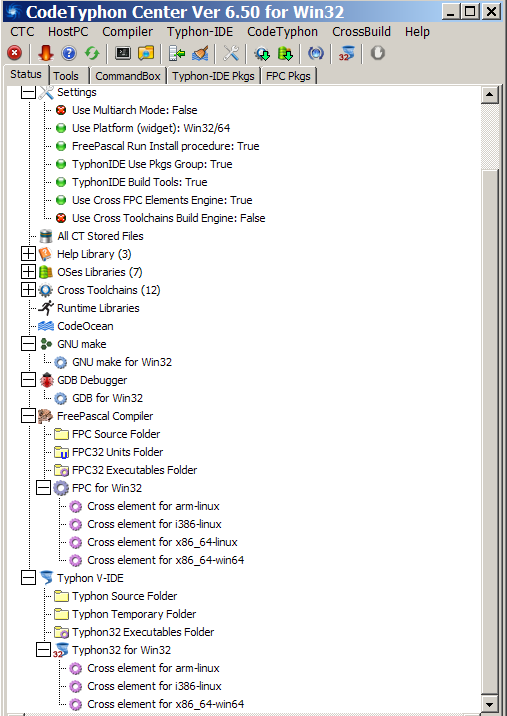Select FPC32 Executables Folder row text
Screen dimensions: 507x716
(x=134, y=470)
